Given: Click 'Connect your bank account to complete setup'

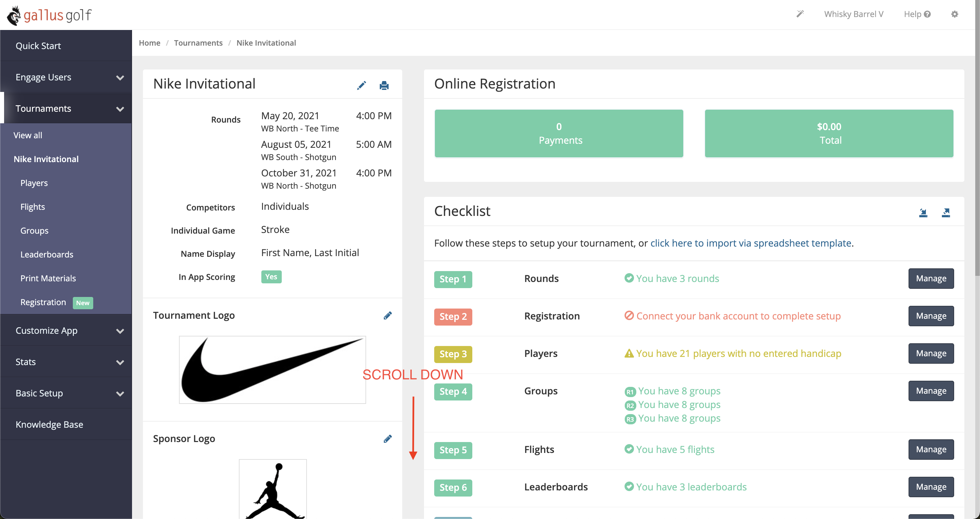Looking at the screenshot, I should pos(738,316).
